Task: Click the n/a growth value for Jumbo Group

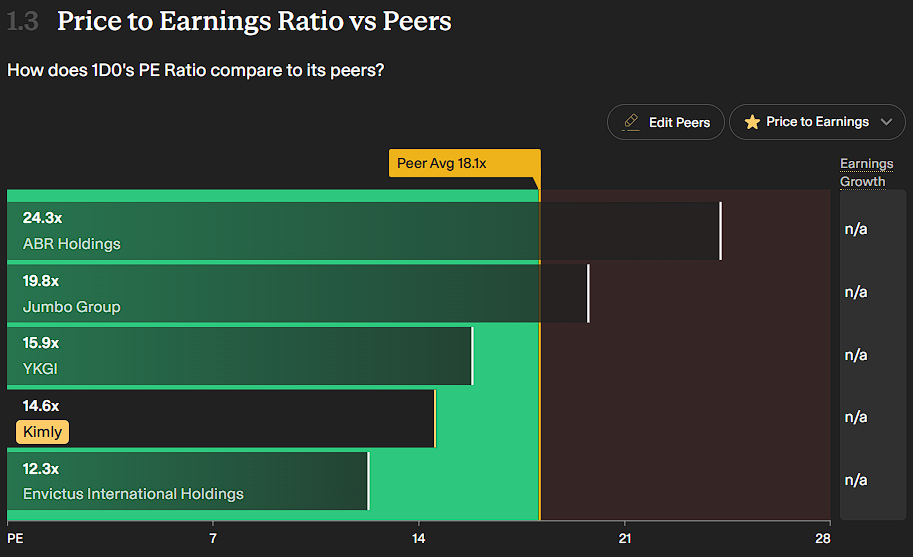Action: 856,292
